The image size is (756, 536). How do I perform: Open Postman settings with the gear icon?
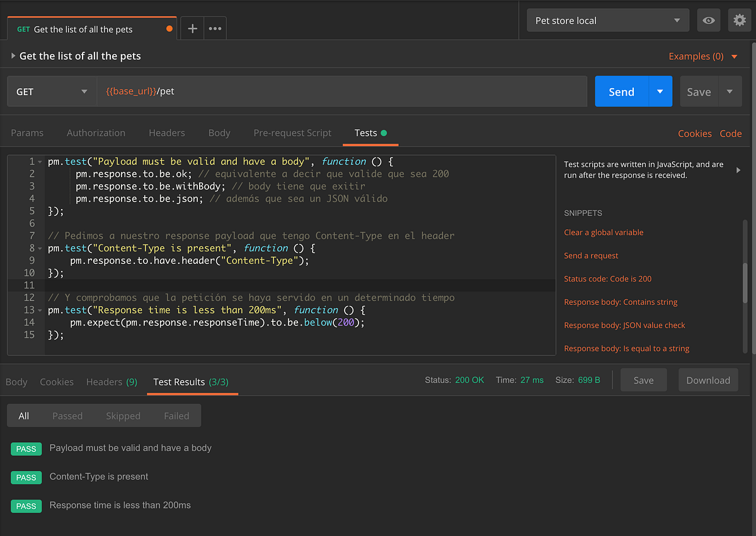coord(739,20)
